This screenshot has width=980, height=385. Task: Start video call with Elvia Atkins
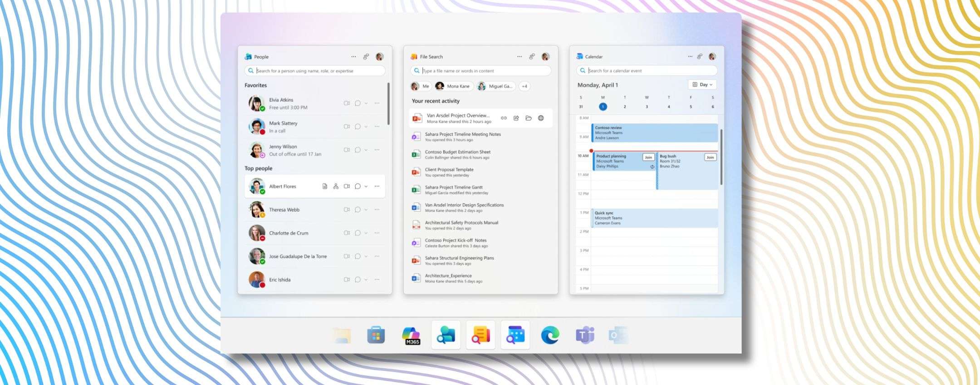click(347, 103)
